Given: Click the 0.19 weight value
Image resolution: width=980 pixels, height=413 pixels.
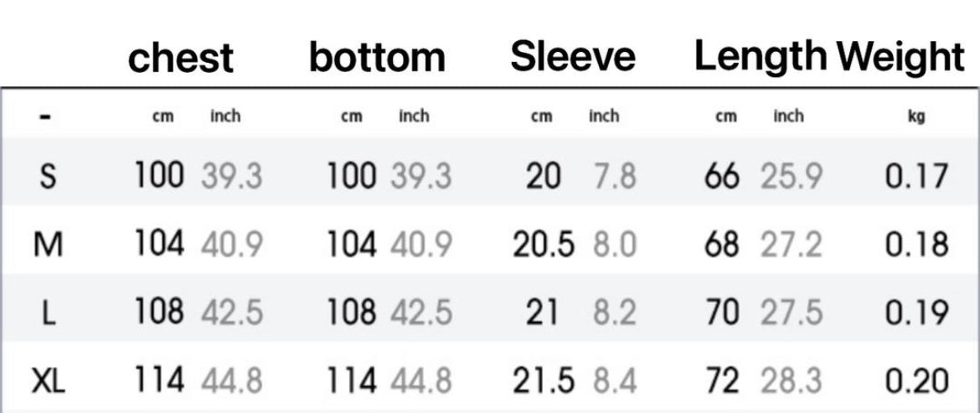Looking at the screenshot, I should coord(916,313).
